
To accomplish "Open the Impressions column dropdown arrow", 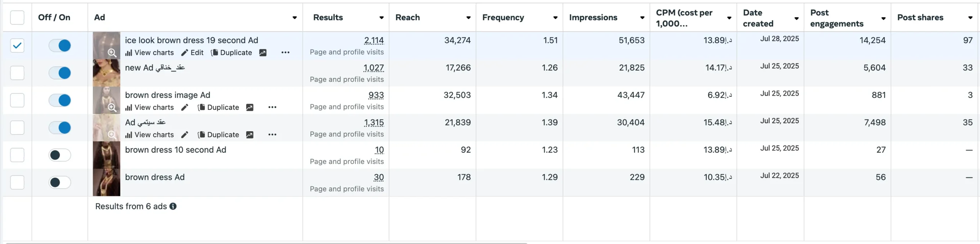I will [642, 18].
